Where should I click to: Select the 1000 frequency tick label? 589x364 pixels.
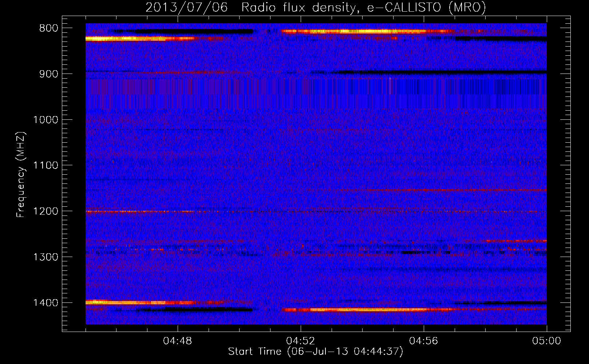[46, 120]
